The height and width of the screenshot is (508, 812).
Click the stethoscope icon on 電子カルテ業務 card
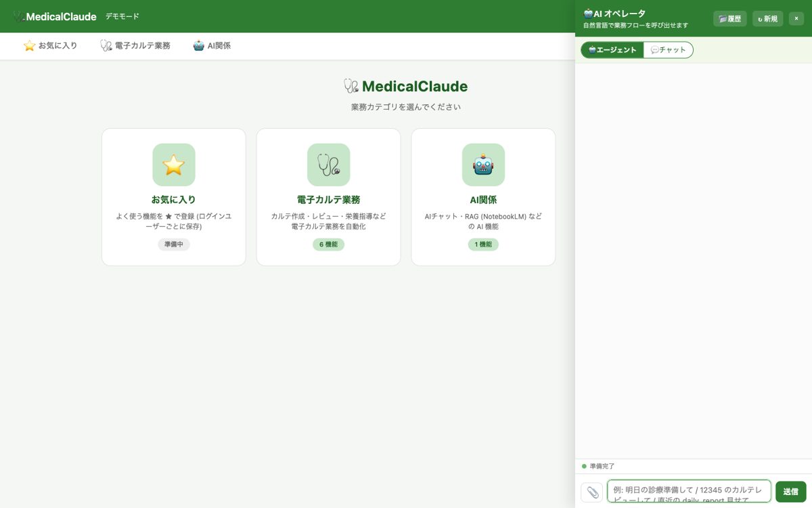point(329,165)
